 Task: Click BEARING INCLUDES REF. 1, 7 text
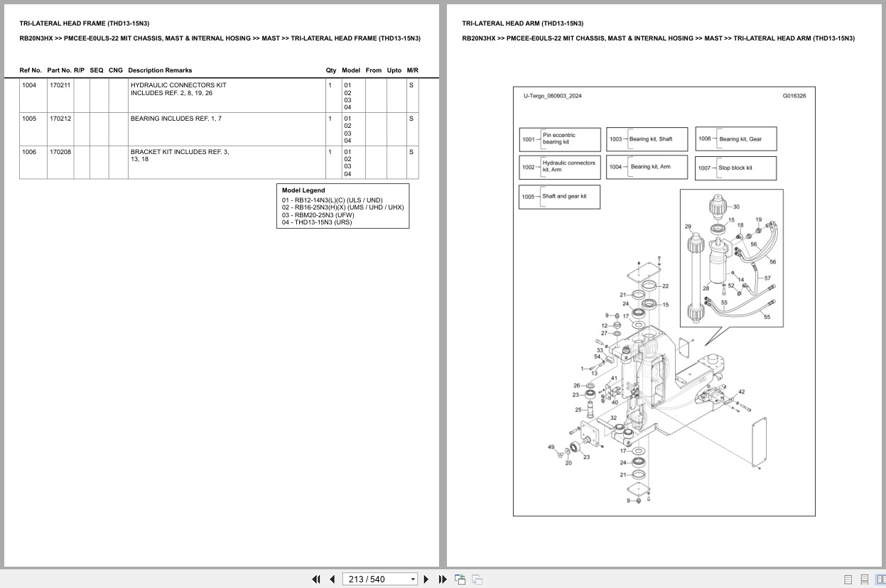point(175,119)
